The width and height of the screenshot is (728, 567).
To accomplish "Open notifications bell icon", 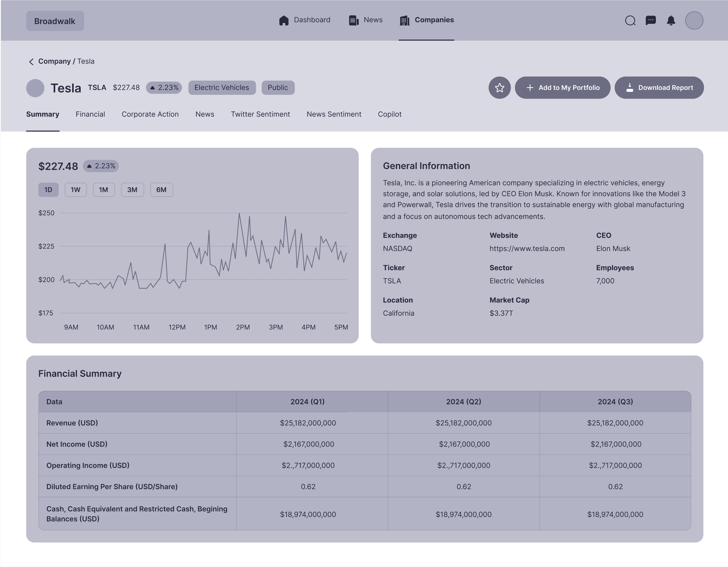I will click(x=671, y=21).
